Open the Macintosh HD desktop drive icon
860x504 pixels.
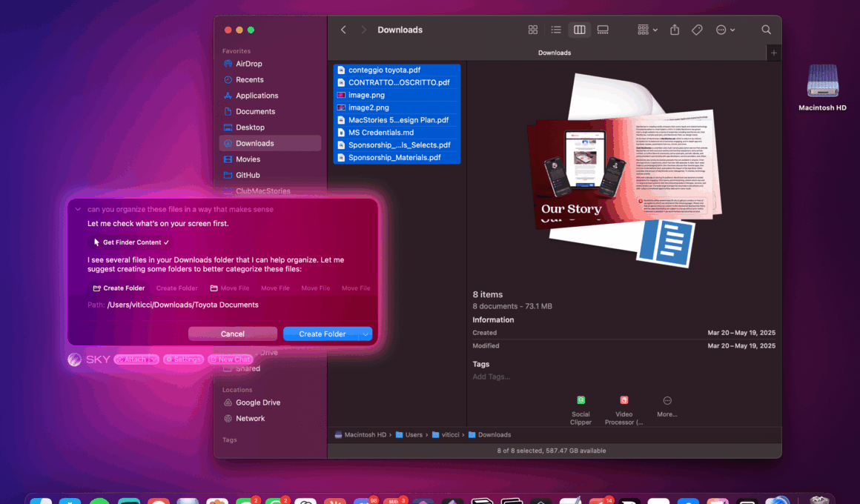pyautogui.click(x=822, y=87)
